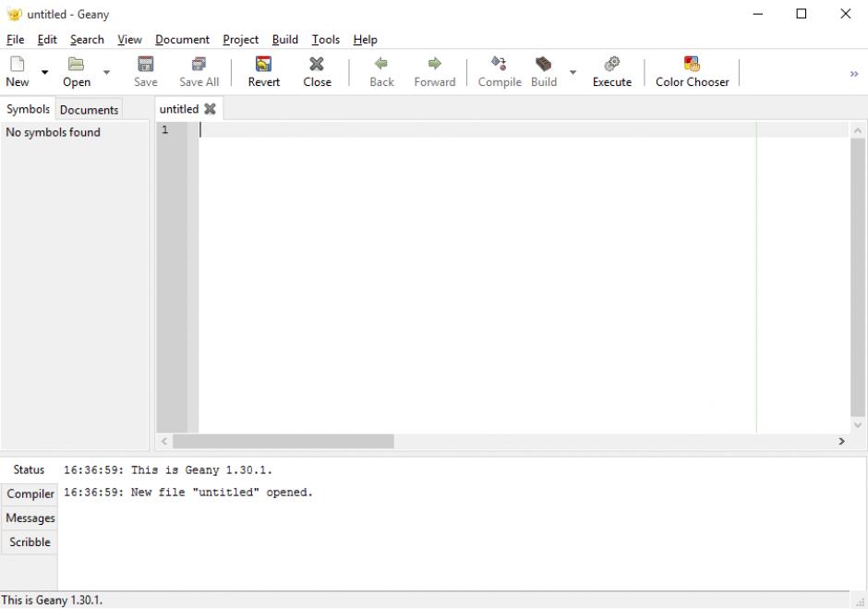
Task: Click line number 1 in the margin
Action: click(164, 129)
